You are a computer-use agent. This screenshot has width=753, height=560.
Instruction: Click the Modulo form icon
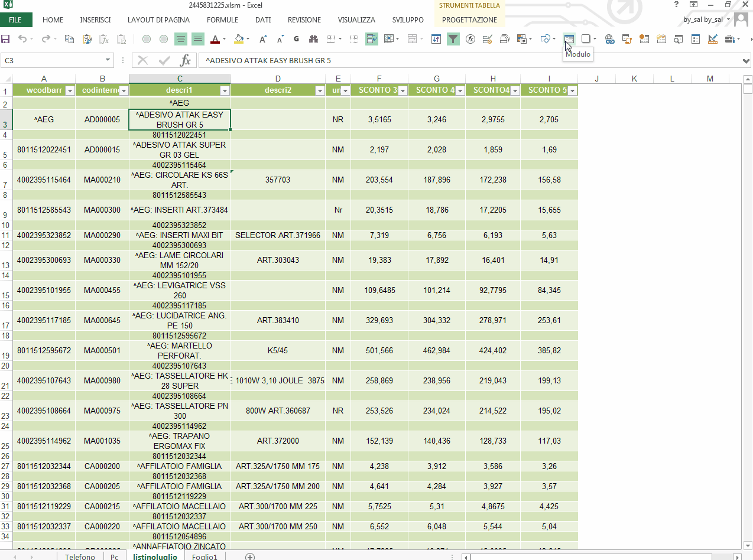pos(569,40)
